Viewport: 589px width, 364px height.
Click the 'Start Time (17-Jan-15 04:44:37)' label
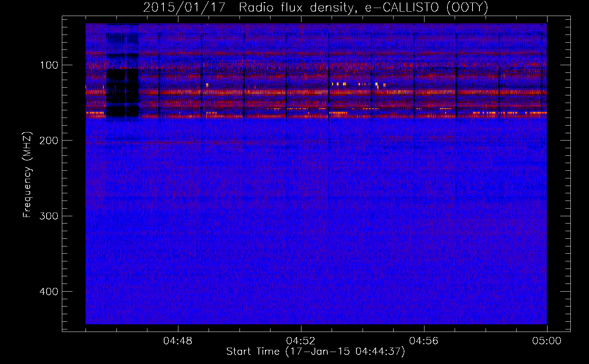pyautogui.click(x=316, y=352)
